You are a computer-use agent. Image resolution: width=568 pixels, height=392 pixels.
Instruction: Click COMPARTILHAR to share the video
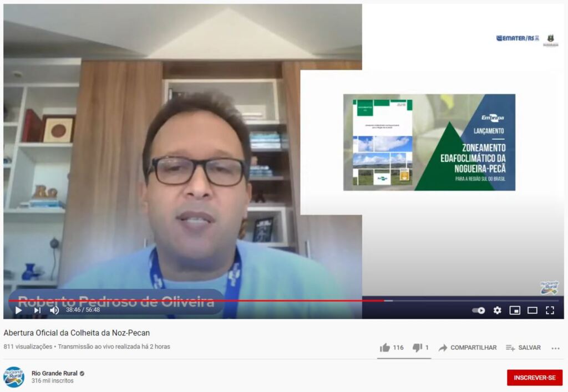[x=467, y=348]
